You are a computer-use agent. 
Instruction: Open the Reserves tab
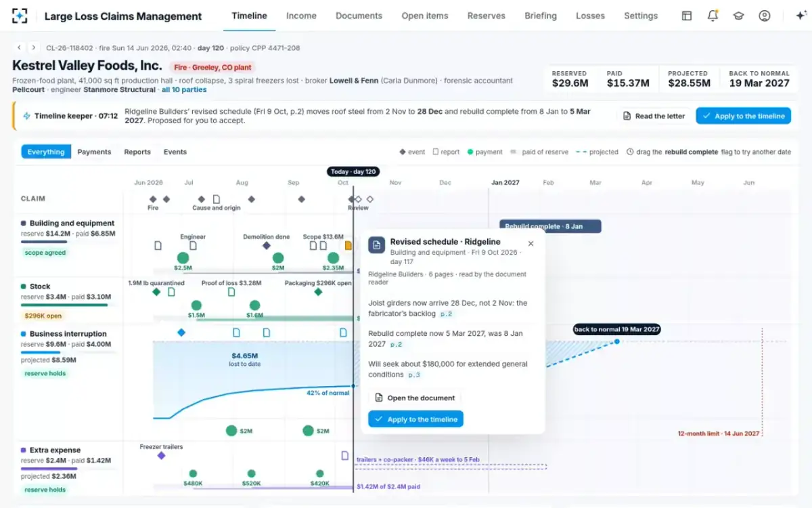pyautogui.click(x=487, y=16)
